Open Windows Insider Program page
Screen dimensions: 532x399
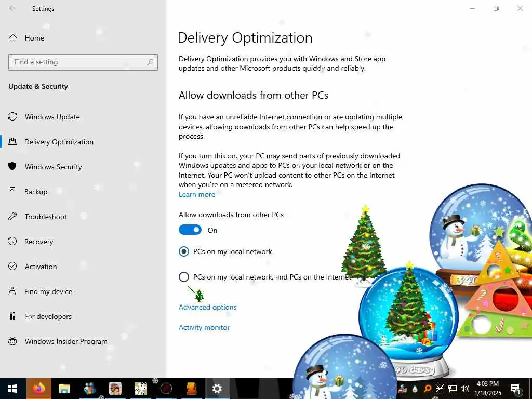[66, 341]
